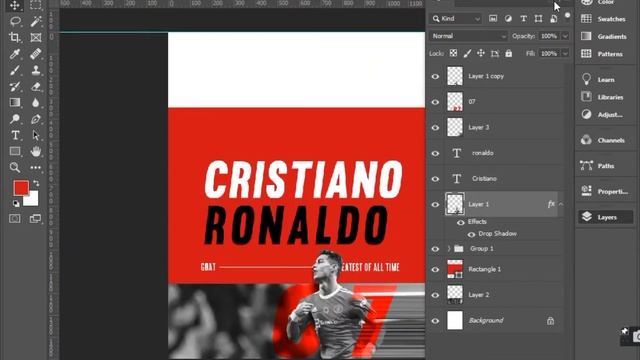This screenshot has width=640, height=360.
Task: Hide the Layer 1 copy layer
Action: [435, 76]
